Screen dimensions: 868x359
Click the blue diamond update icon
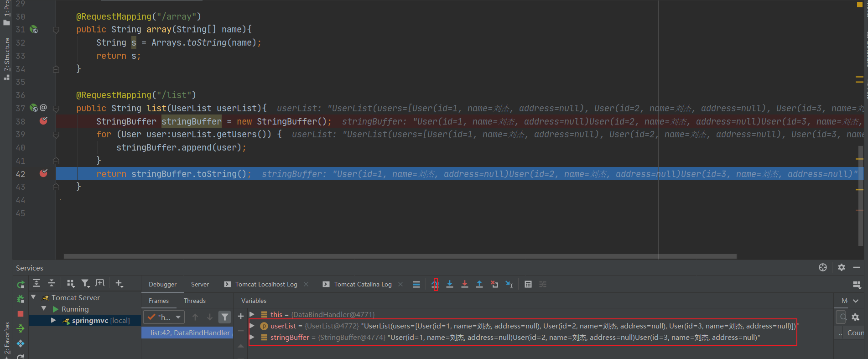pyautogui.click(x=21, y=343)
